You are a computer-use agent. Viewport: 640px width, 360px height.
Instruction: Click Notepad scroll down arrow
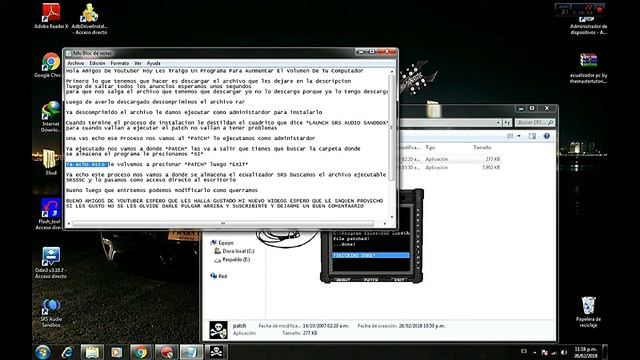392,218
